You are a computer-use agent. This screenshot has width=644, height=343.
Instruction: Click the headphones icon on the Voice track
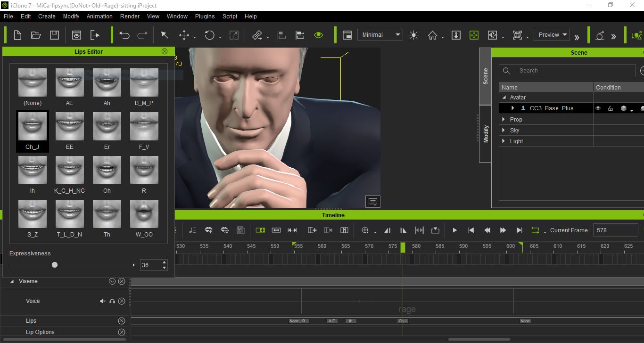[x=112, y=301]
